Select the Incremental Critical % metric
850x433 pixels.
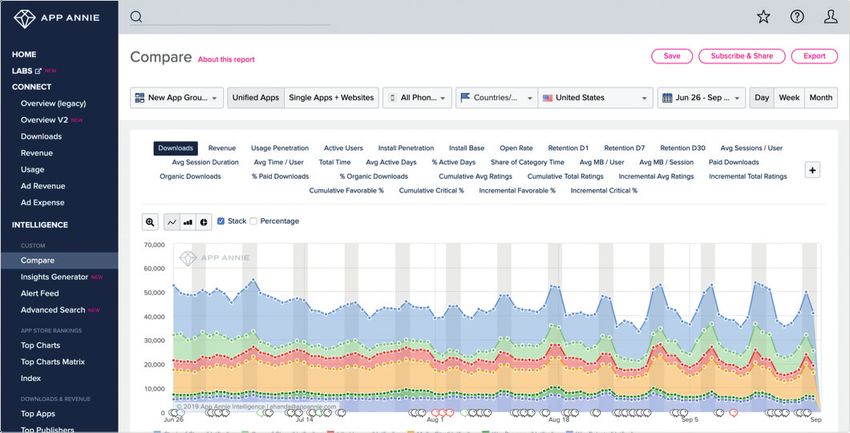pos(604,190)
